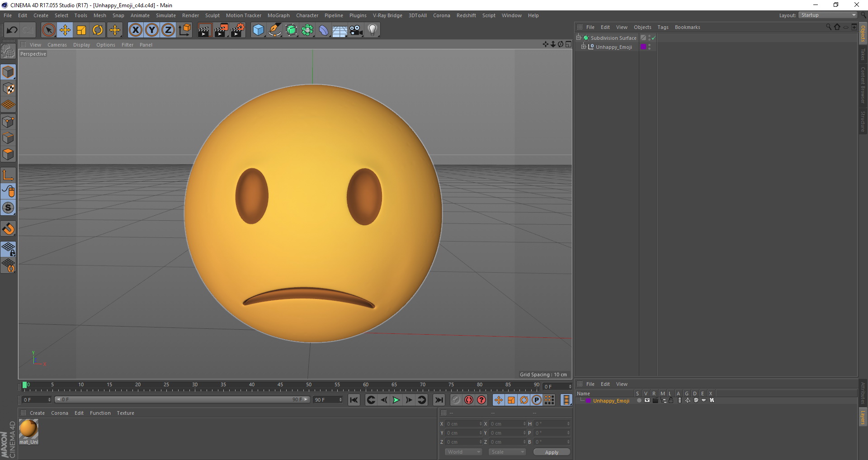The image size is (868, 460).
Task: Add a Cube primitive object
Action: point(258,30)
